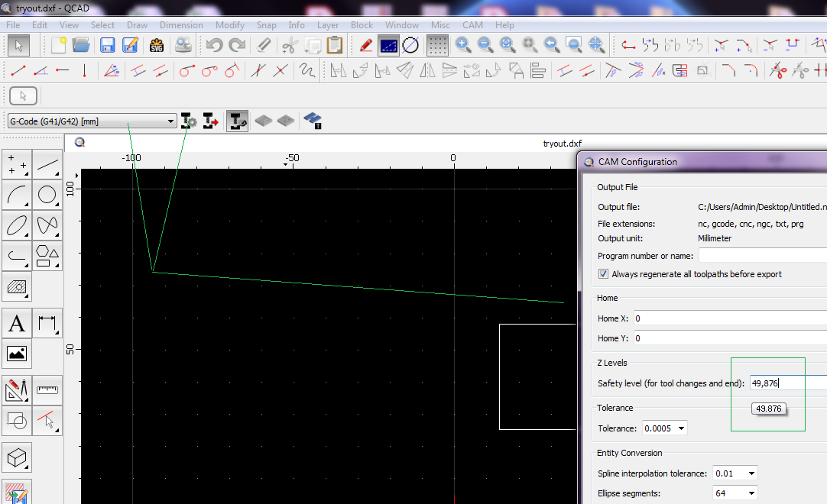Image resolution: width=827 pixels, height=504 pixels.
Task: Click the Safety level input field
Action: (786, 383)
